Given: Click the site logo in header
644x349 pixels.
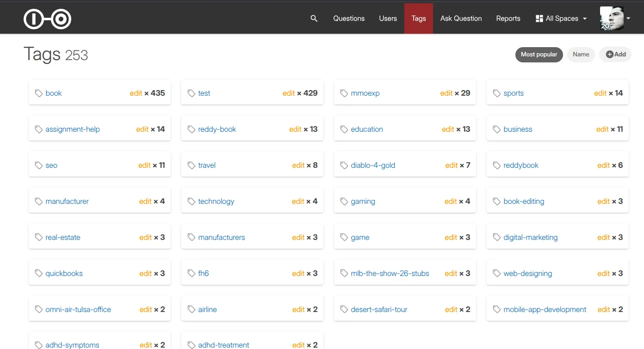Looking at the screenshot, I should [48, 19].
